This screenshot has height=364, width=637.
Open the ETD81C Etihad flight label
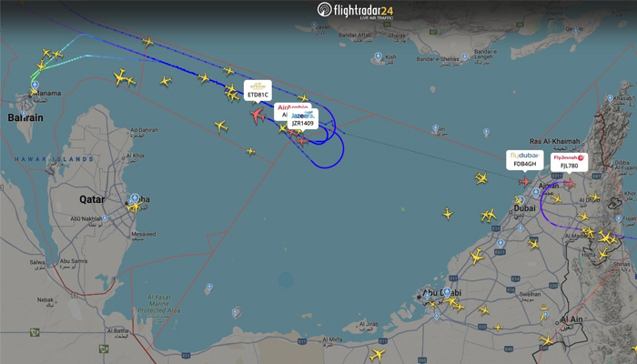pyautogui.click(x=258, y=90)
